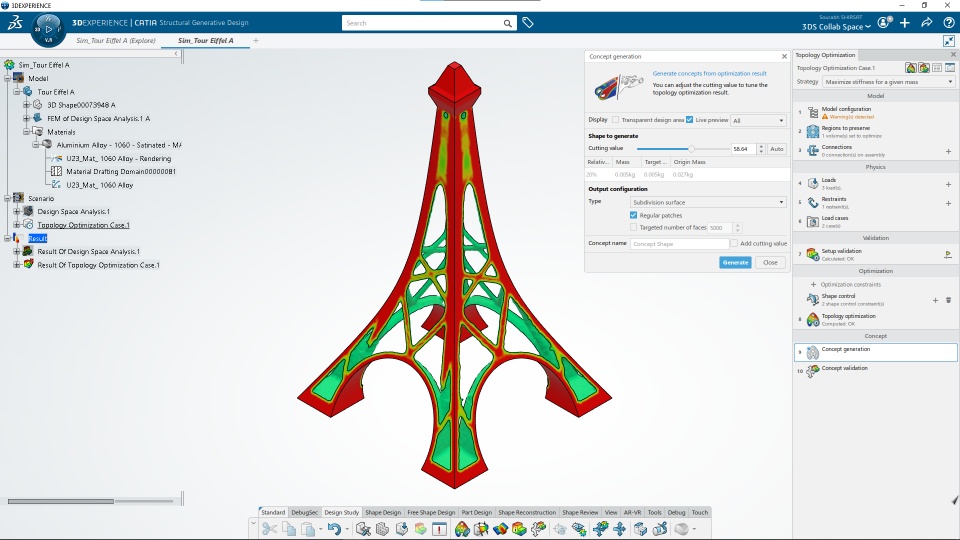Switch to the AR-VR toolbar tab
960x540 pixels.
pos(632,512)
